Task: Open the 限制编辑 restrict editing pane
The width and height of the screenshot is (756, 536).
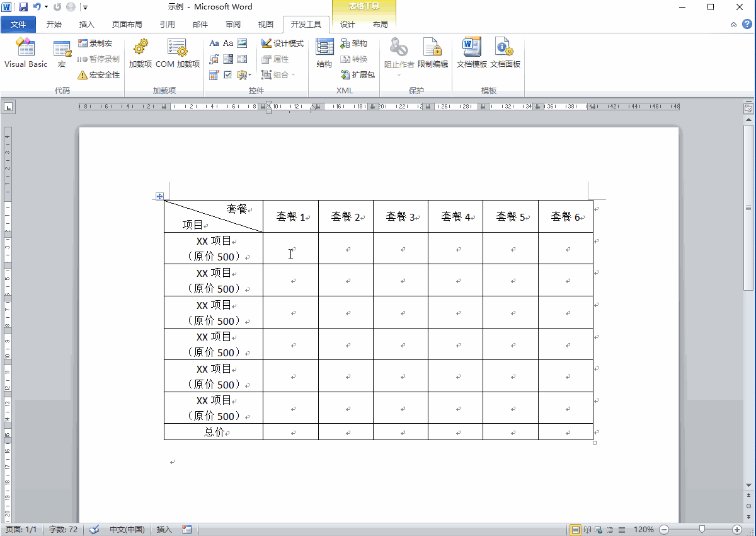Action: [x=432, y=53]
